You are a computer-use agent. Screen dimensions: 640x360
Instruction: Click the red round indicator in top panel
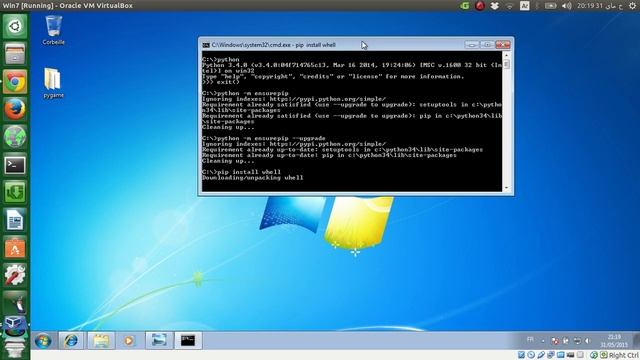pos(480,6)
